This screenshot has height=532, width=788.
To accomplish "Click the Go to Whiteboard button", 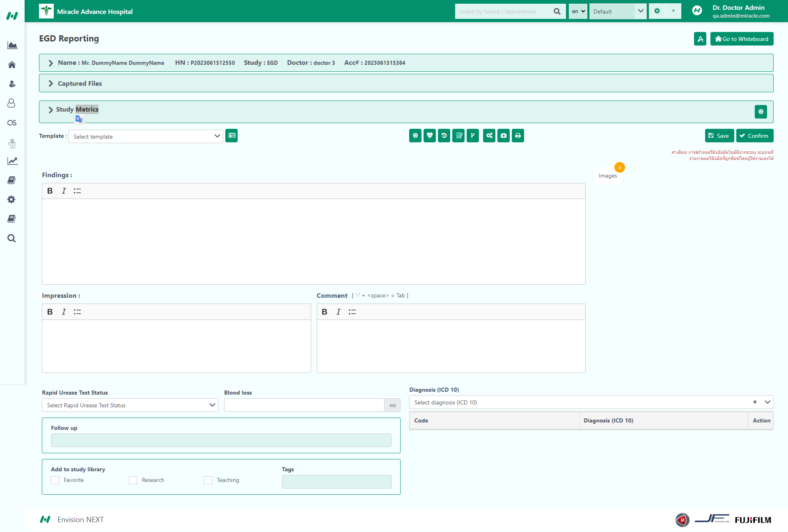I will pyautogui.click(x=742, y=39).
